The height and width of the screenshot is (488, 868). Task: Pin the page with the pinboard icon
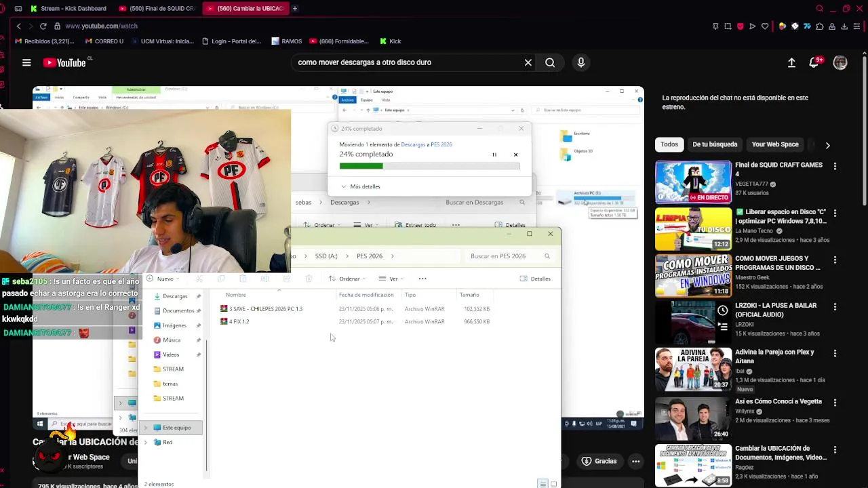(x=715, y=26)
